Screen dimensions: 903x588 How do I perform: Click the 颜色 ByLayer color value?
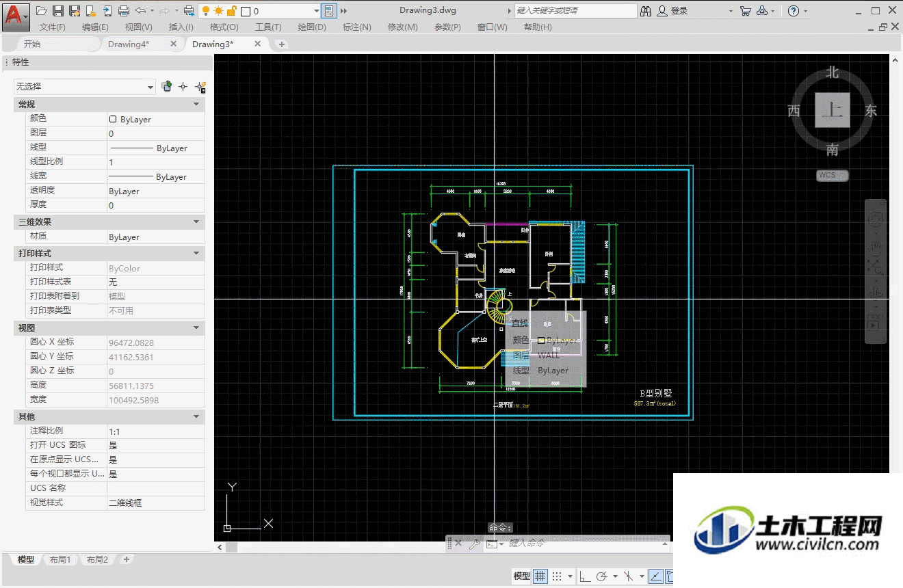coord(156,119)
